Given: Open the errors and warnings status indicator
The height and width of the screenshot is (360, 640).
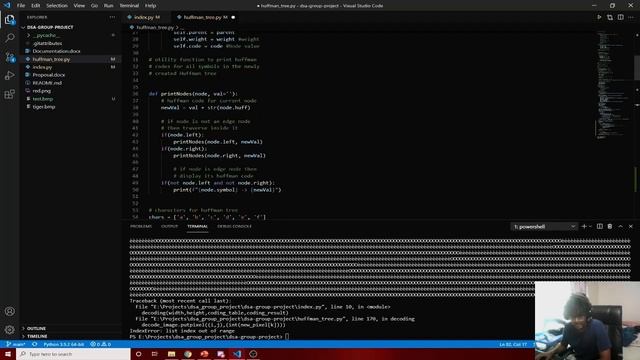Looking at the screenshot, I should tap(101, 344).
